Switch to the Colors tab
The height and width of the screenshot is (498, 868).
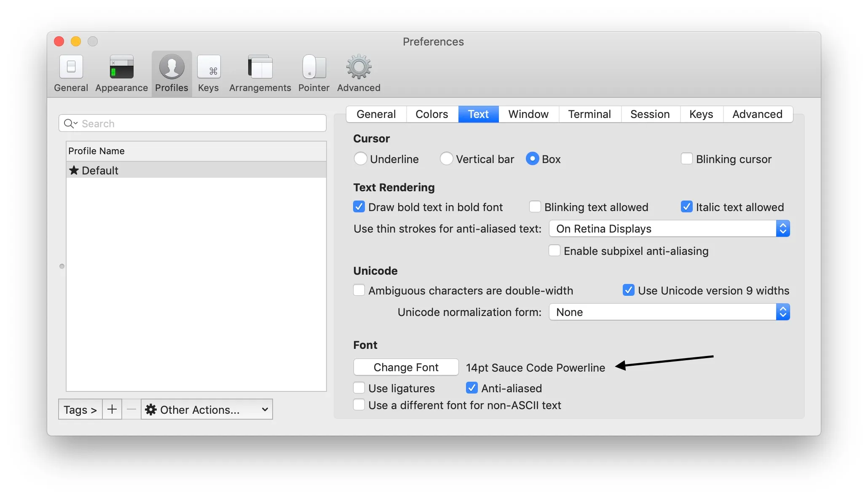(431, 114)
